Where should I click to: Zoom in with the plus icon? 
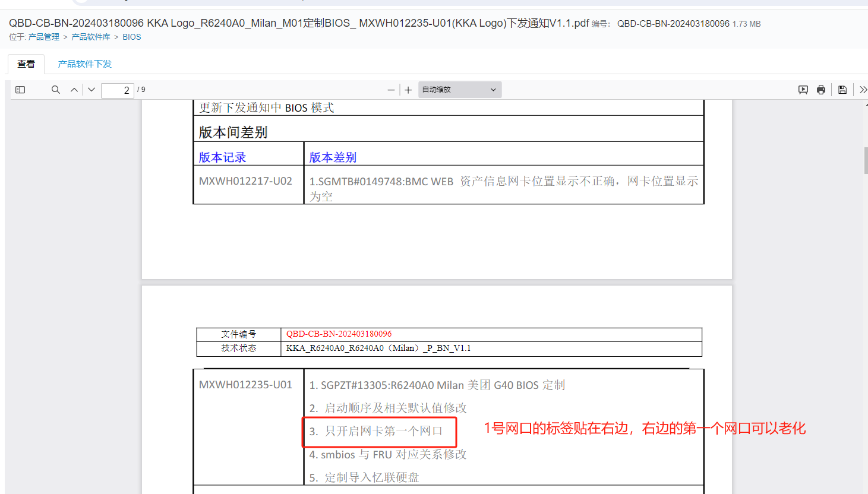tap(408, 90)
